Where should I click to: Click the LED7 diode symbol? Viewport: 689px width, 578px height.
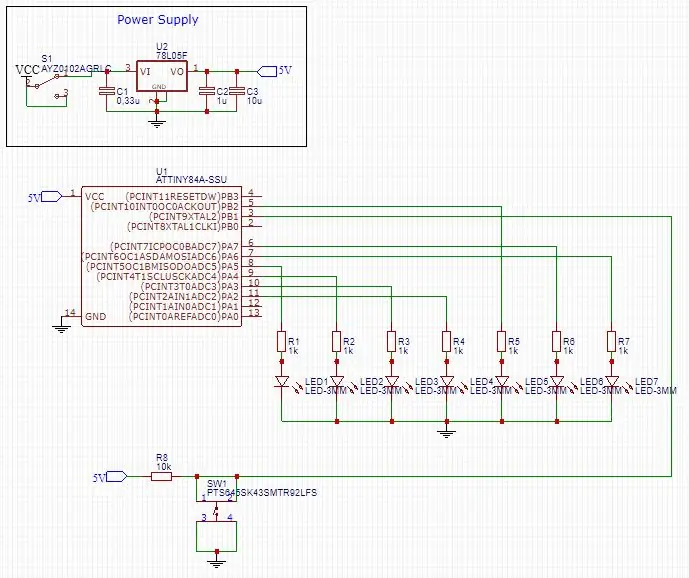point(611,381)
